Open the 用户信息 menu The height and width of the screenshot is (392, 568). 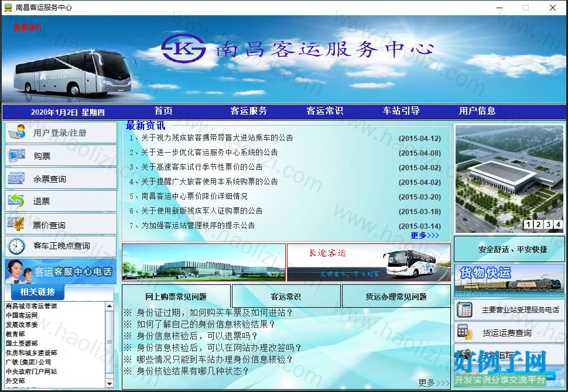477,111
